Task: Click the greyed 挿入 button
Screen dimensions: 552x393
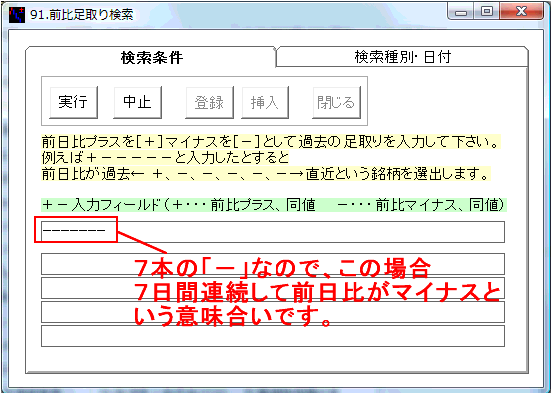Action: point(265,102)
